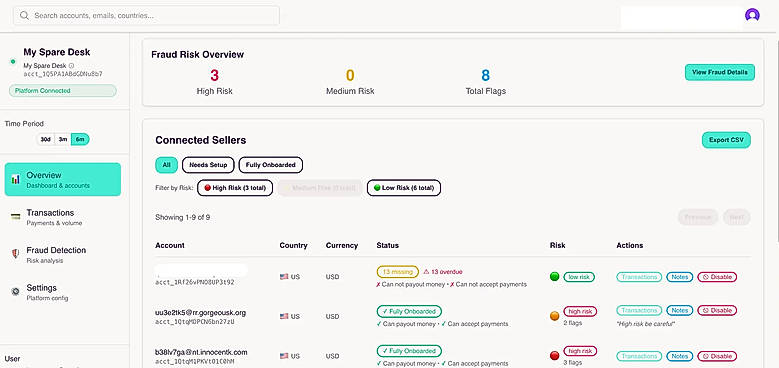779x368 pixels.
Task: Select the 3m time period
Action: (63, 140)
